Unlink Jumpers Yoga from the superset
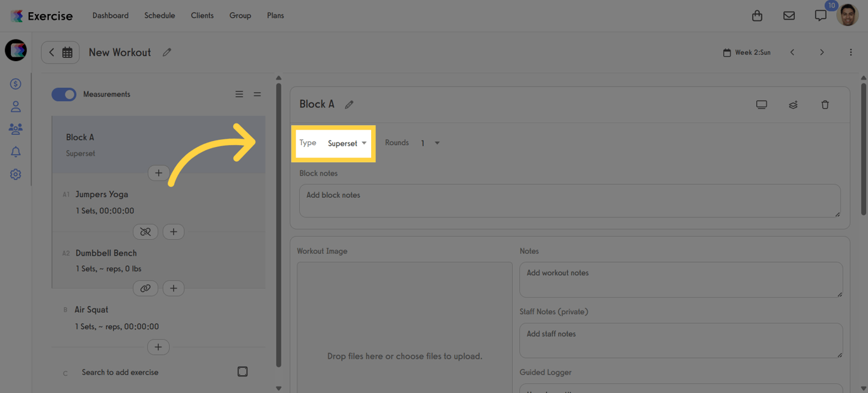This screenshot has height=393, width=868. click(x=146, y=231)
